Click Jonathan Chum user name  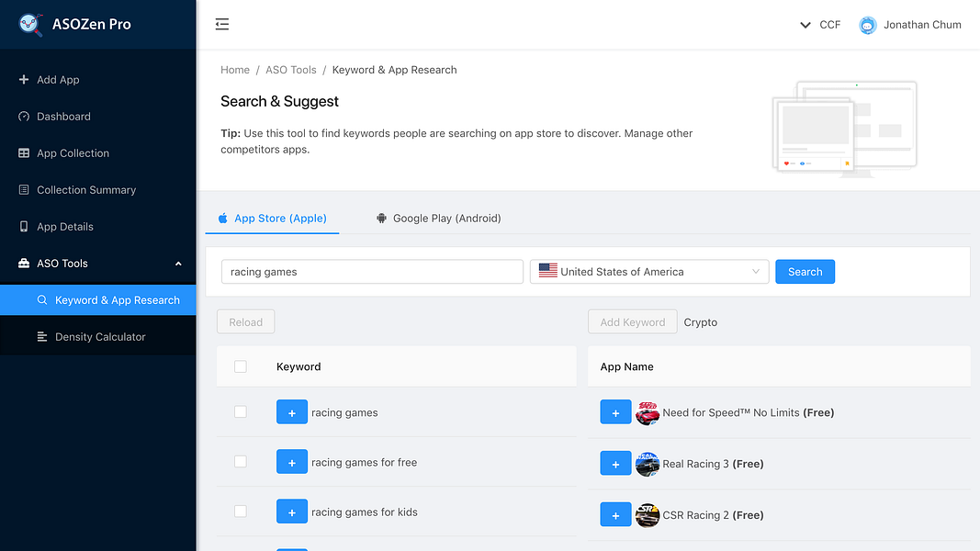coord(922,25)
